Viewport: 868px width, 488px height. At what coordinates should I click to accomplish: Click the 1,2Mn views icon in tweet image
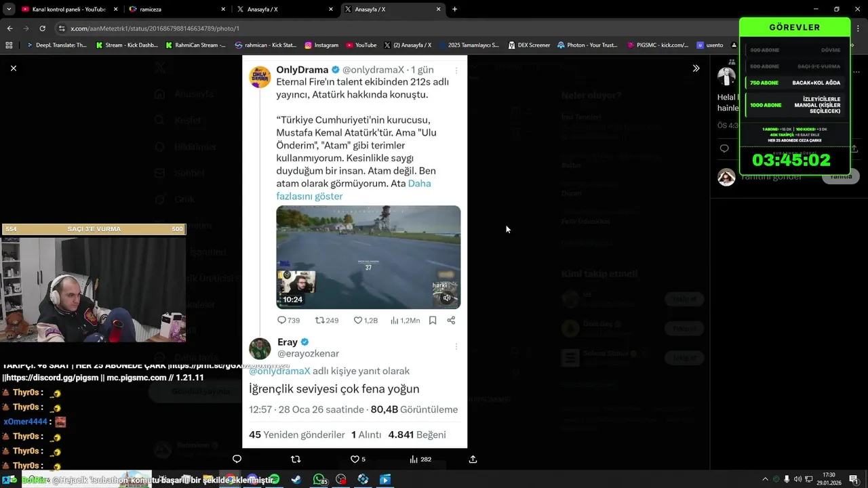tap(406, 320)
